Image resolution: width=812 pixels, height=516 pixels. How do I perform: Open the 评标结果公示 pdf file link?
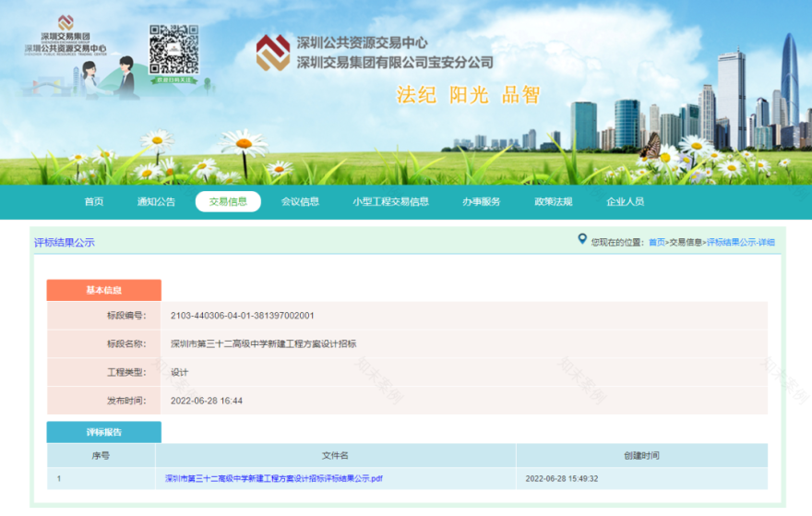(273, 478)
